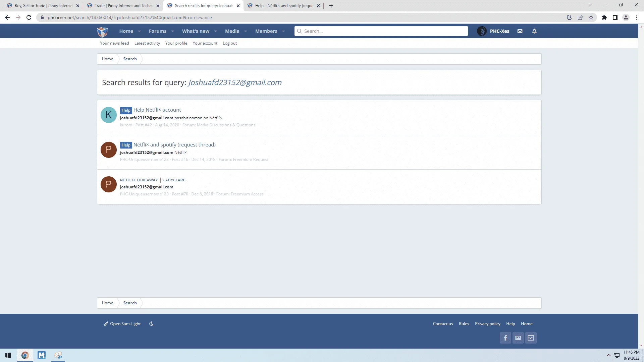Open NETFLIX GIVEAWAY | LADYCLARE result
The width and height of the screenshot is (644, 362).
pyautogui.click(x=153, y=180)
